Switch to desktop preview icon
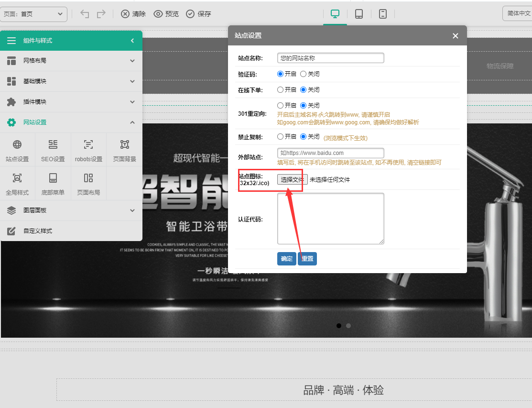Screen dimensions: 532x408 [335, 14]
